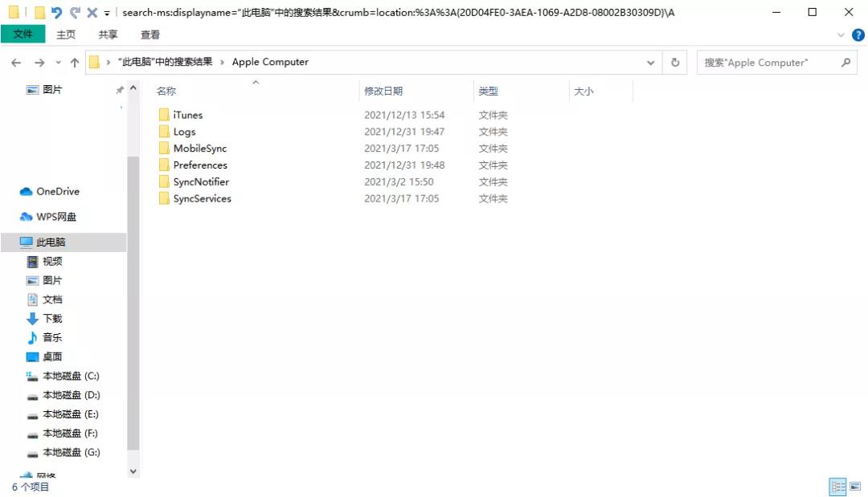Navigate up one folder using the Up arrow
The height and width of the screenshot is (497, 868).
75,62
